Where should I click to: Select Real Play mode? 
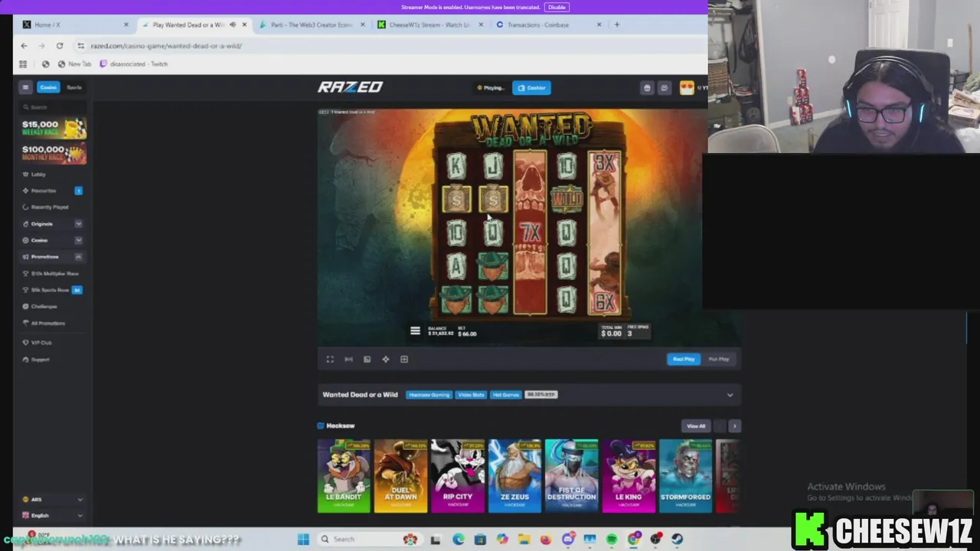tap(684, 359)
